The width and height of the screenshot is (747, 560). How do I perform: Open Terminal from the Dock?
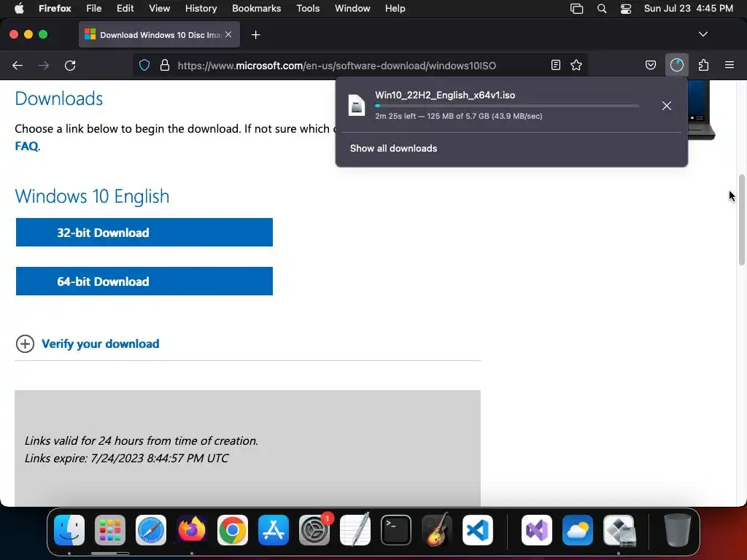click(396, 530)
